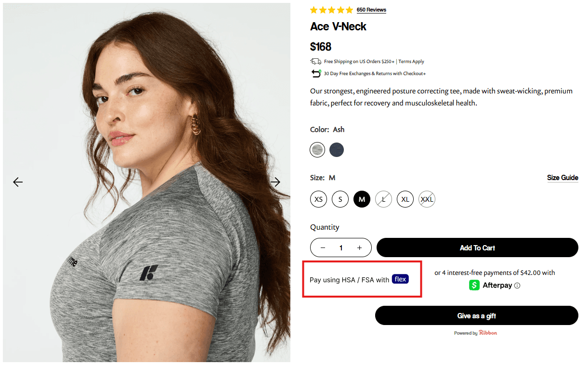Screen dimensions: 588x365
Task: Select size XL
Action: point(405,199)
